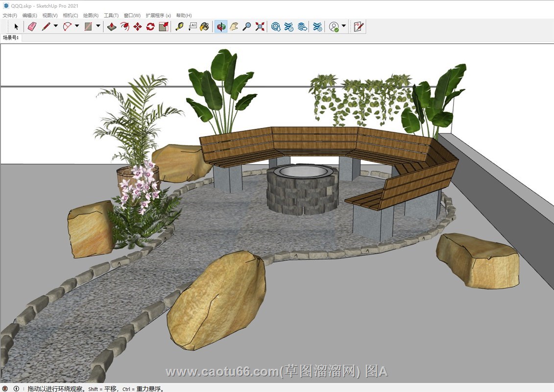This screenshot has width=554, height=392.
Task: Click the Zoom Extents tool
Action: point(260,26)
